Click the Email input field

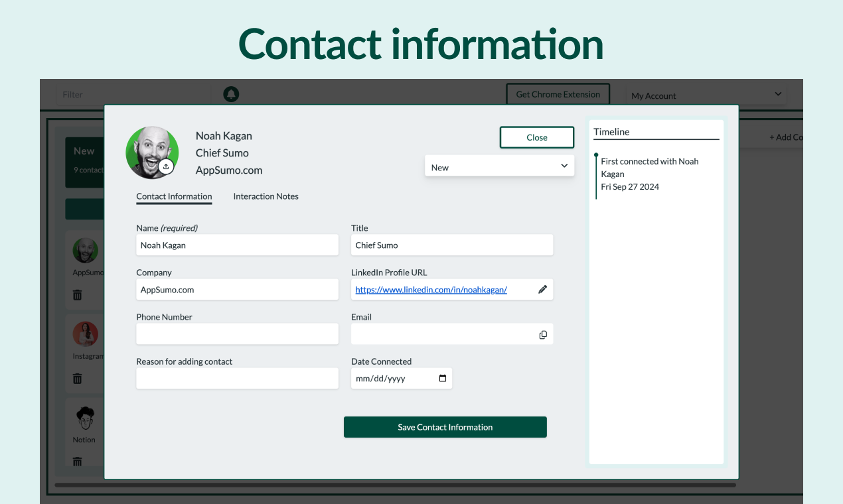coord(452,334)
